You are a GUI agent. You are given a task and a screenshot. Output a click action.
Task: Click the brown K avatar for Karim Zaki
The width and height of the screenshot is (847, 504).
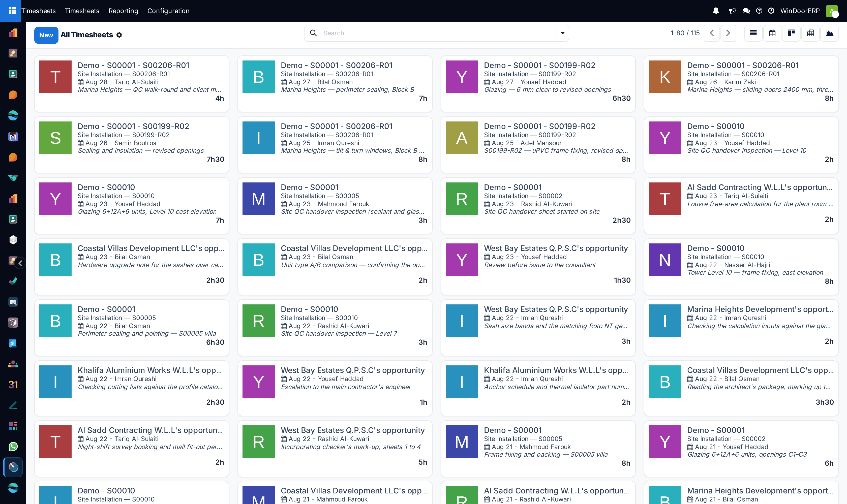tap(664, 77)
